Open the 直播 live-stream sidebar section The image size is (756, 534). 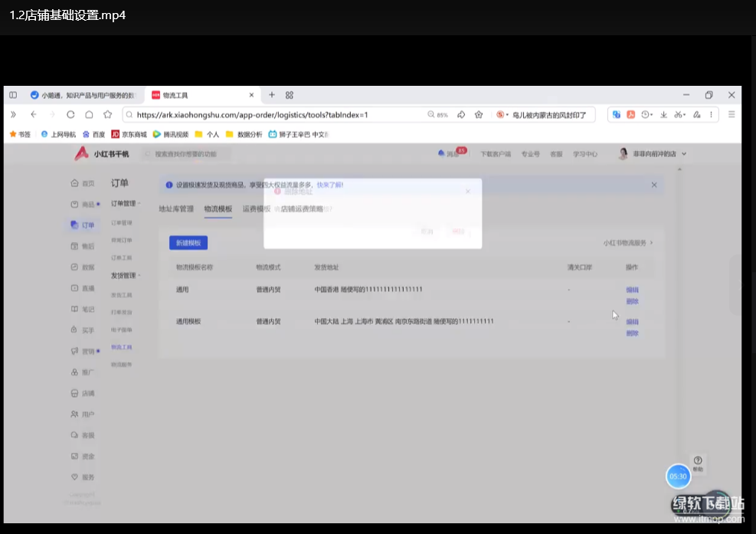83,288
